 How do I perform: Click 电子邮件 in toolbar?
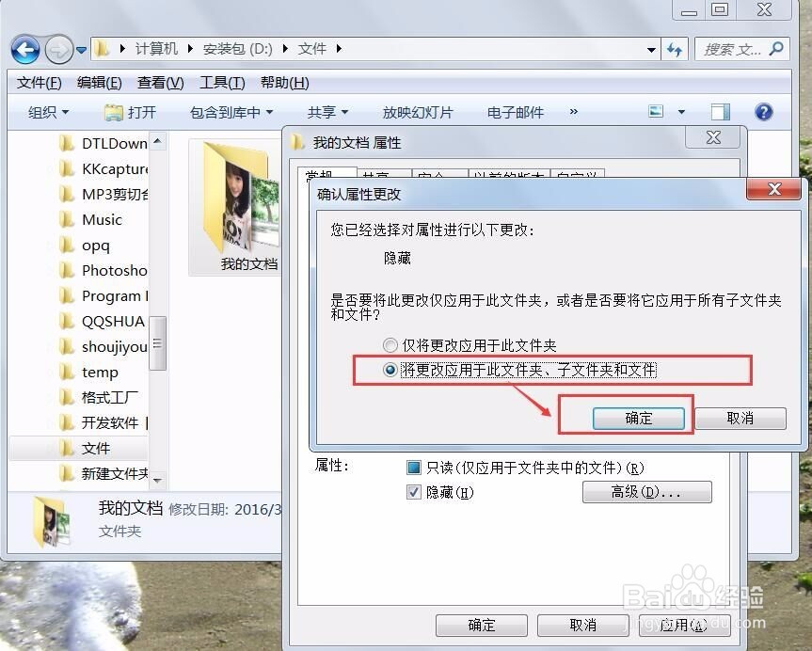pyautogui.click(x=516, y=112)
